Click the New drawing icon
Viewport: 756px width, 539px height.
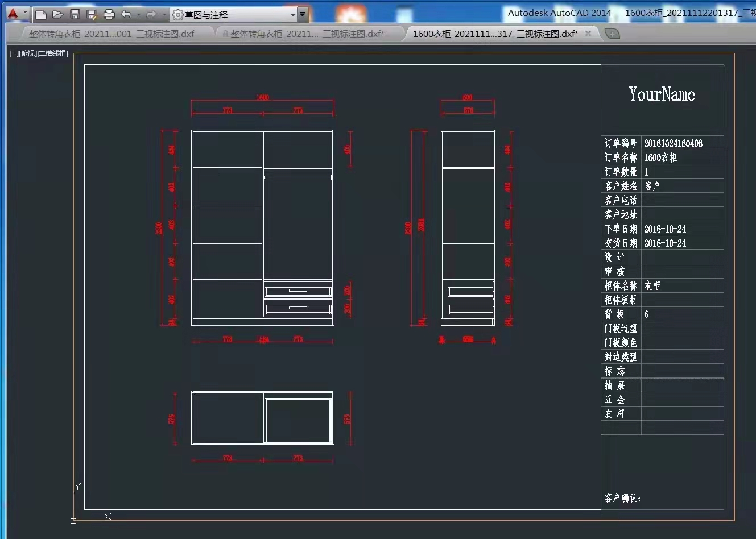(41, 15)
